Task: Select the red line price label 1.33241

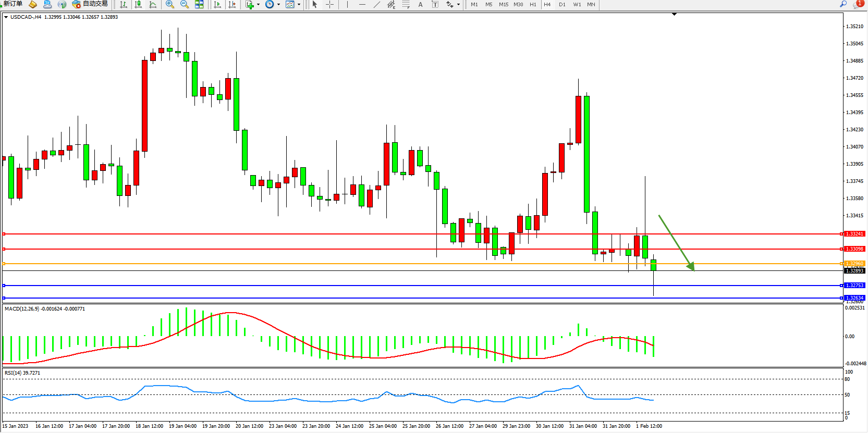Action: coord(854,234)
